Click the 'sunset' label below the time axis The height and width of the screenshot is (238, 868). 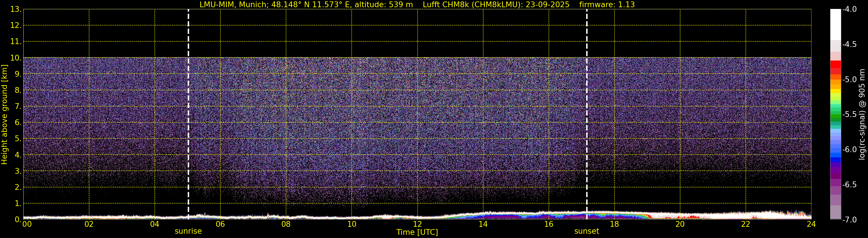pyautogui.click(x=587, y=231)
